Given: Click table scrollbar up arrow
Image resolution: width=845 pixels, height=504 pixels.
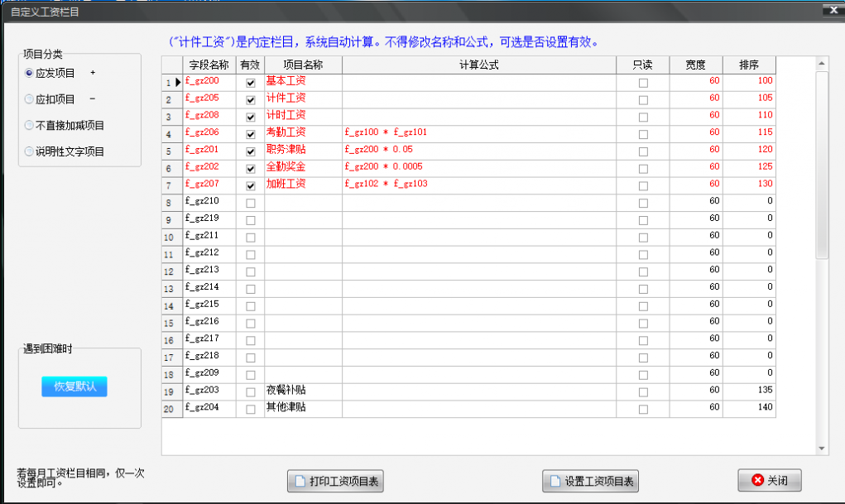Looking at the screenshot, I should tap(821, 64).
